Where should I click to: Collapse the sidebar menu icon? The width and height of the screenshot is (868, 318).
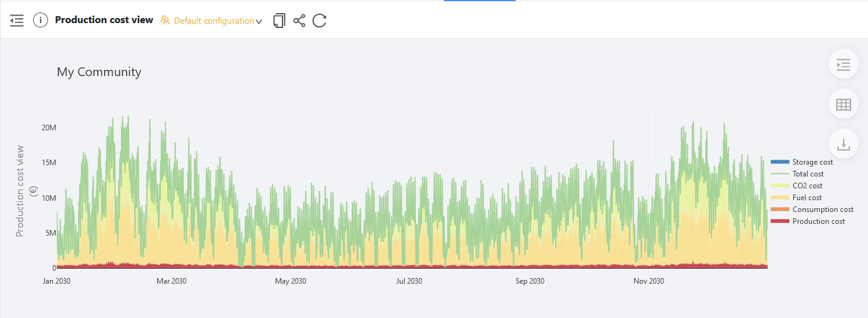point(17,21)
